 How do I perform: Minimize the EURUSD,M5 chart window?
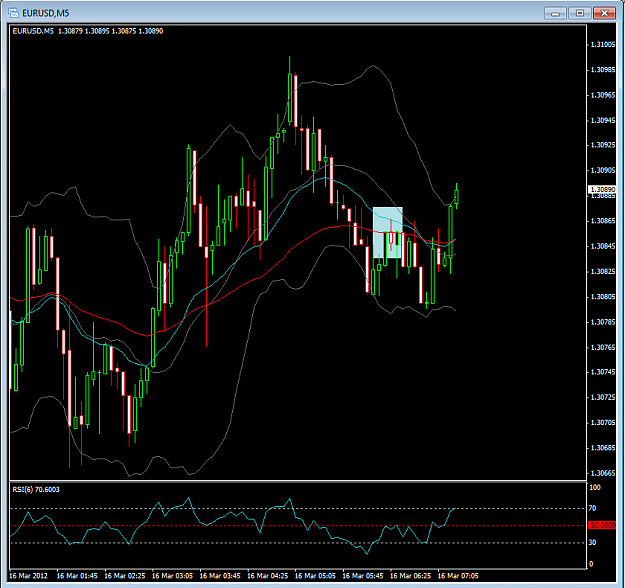(555, 13)
